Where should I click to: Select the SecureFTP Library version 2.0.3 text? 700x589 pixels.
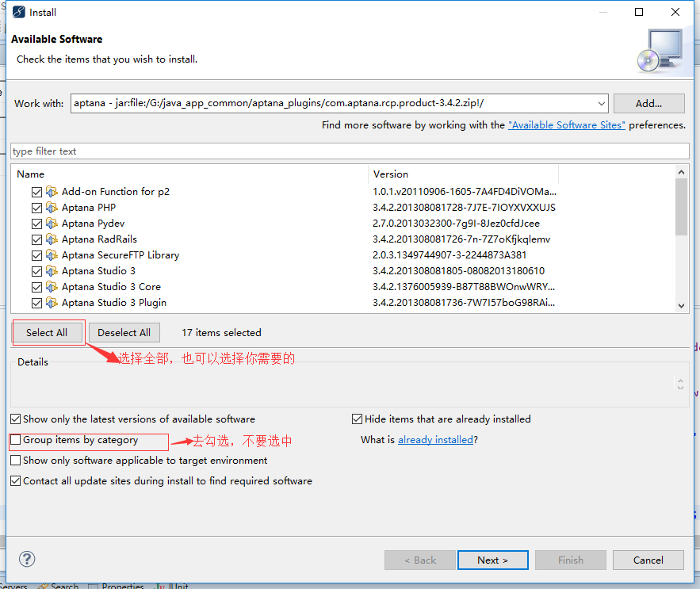[x=449, y=255]
